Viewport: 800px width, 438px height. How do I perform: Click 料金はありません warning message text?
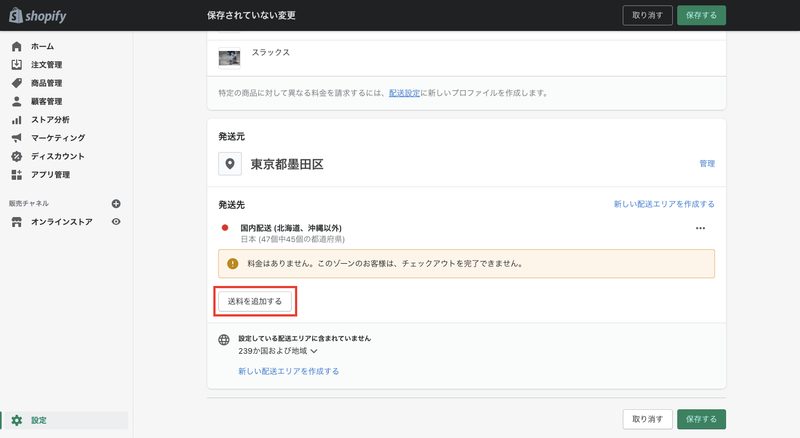pos(385,263)
